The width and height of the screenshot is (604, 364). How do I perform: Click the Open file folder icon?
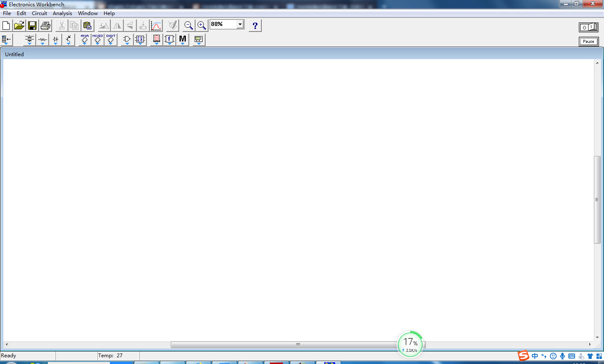point(19,26)
